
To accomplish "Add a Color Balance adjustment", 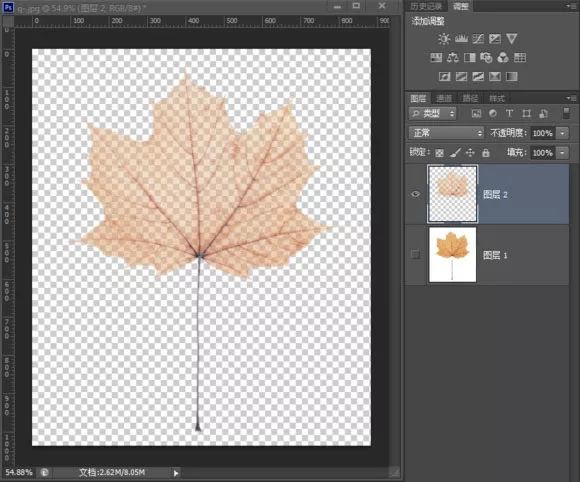I will (453, 58).
